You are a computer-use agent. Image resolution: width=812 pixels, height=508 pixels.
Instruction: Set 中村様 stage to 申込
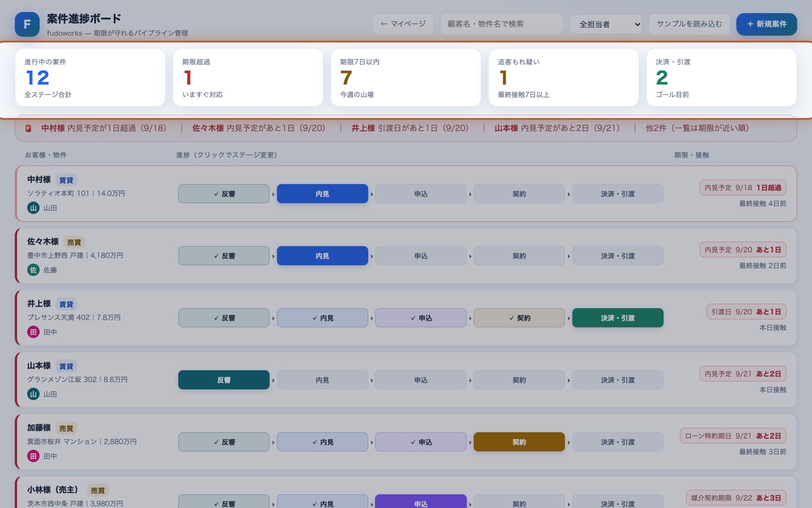pos(421,194)
